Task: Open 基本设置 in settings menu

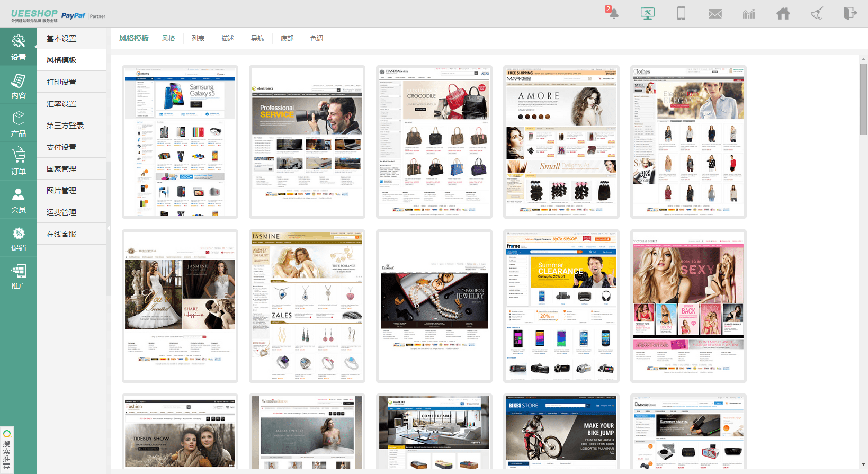Action: pos(61,39)
